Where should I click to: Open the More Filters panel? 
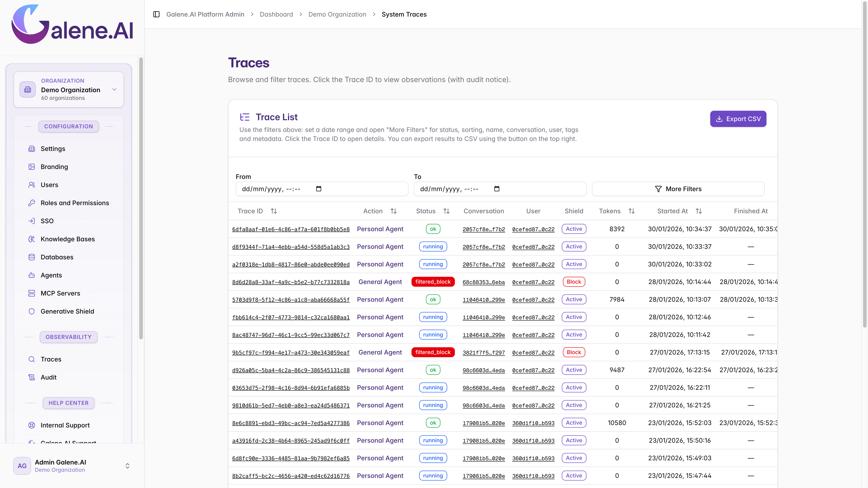tap(678, 189)
